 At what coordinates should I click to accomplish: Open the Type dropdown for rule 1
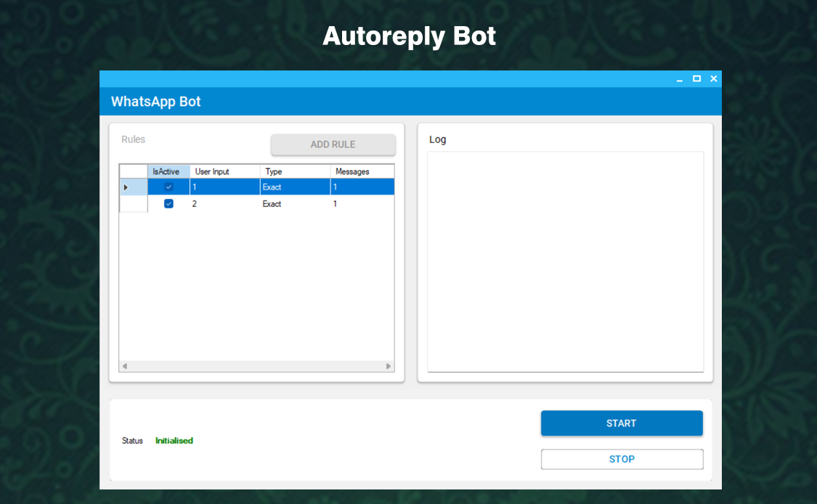pyautogui.click(x=294, y=187)
